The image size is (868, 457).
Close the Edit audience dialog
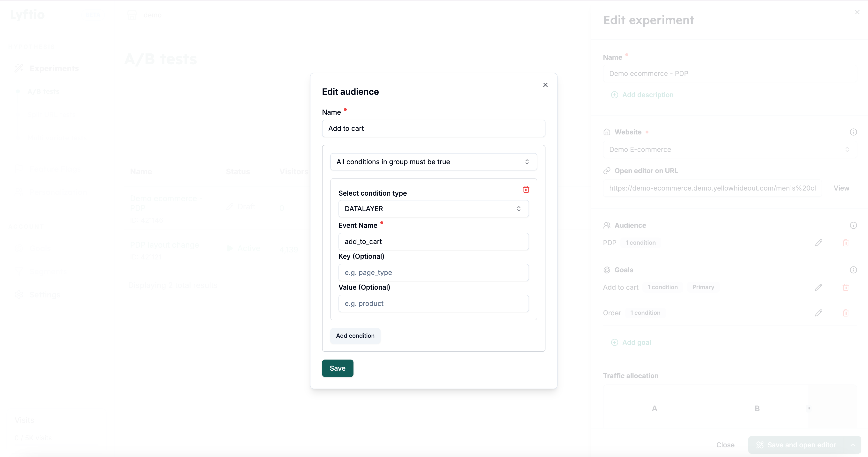coord(545,85)
